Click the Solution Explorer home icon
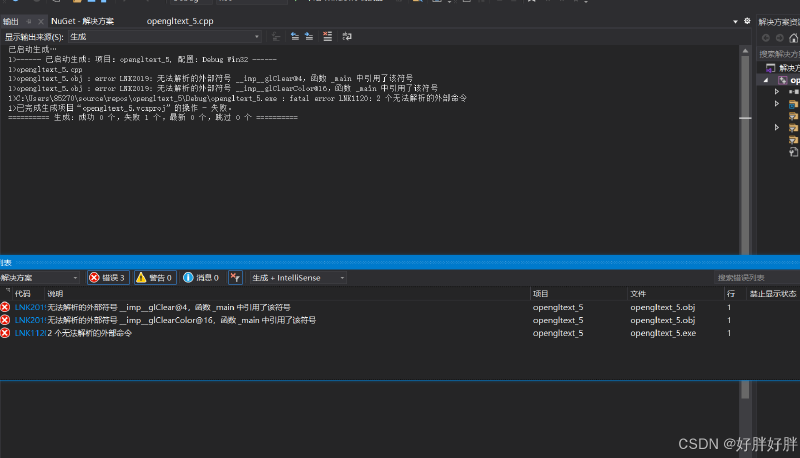Image resolution: width=800 pixels, height=458 pixels. pyautogui.click(x=793, y=38)
